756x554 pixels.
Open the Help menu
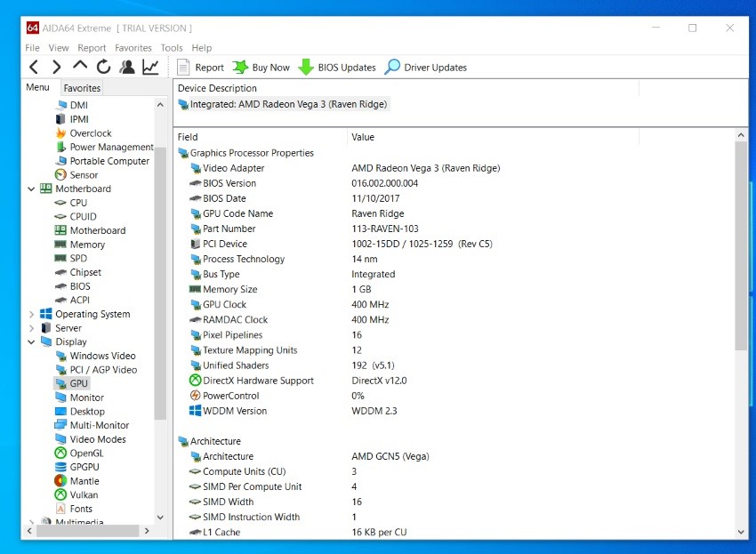(x=202, y=48)
